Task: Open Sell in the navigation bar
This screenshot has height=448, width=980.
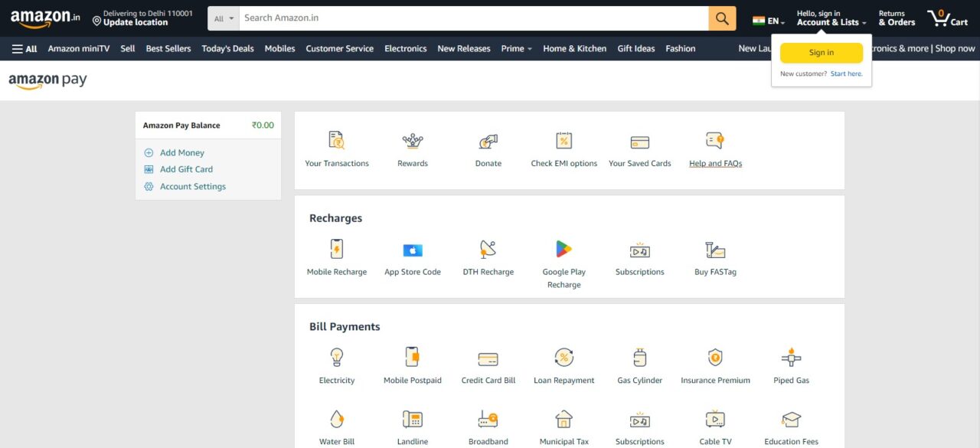Action: [128, 48]
